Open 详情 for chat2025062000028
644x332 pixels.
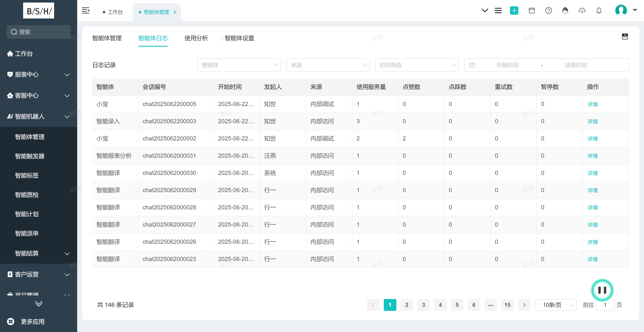[x=592, y=207]
